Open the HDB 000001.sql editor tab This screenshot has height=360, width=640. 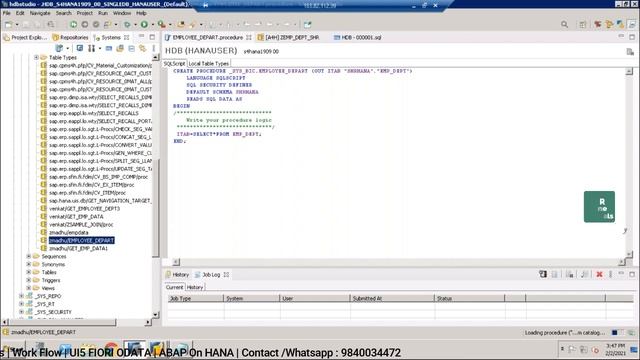click(x=358, y=37)
